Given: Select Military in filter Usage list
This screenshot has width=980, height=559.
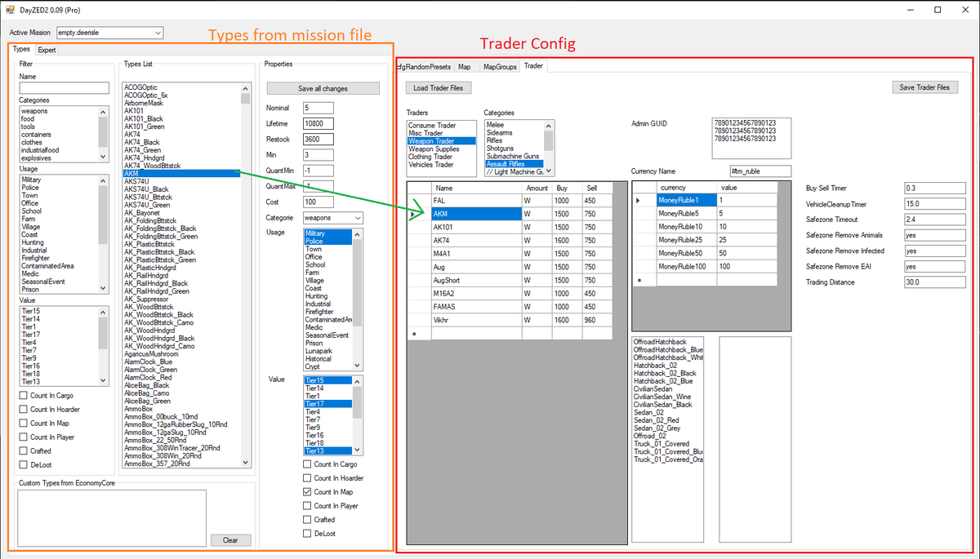Looking at the screenshot, I should click(31, 180).
